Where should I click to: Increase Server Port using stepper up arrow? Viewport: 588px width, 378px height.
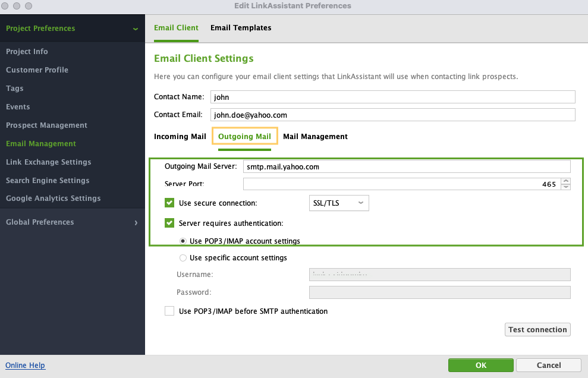[566, 181]
